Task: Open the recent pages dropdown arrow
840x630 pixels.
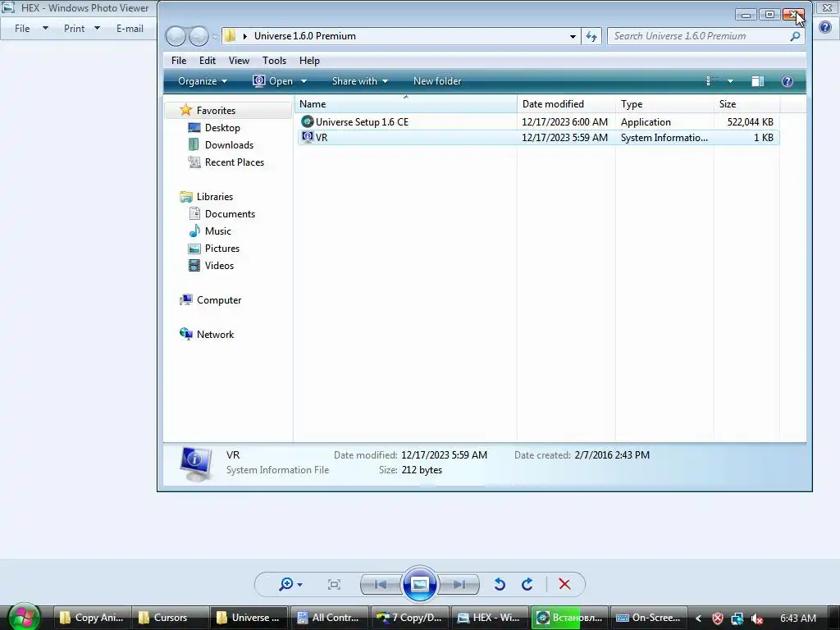Action: [215, 36]
